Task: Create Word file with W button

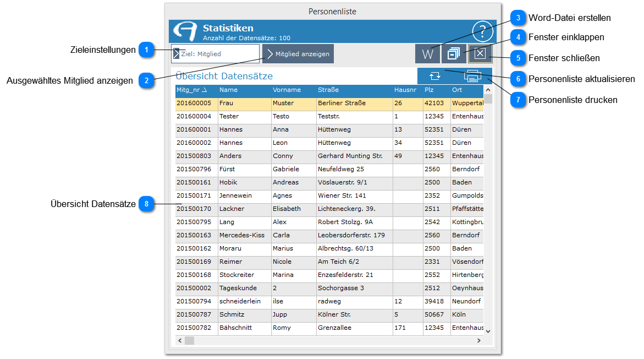Action: pos(427,54)
